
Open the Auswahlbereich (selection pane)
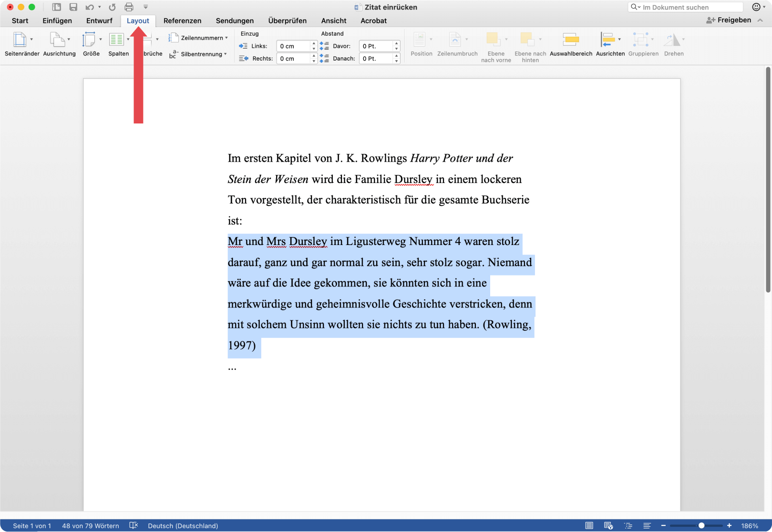point(571,44)
